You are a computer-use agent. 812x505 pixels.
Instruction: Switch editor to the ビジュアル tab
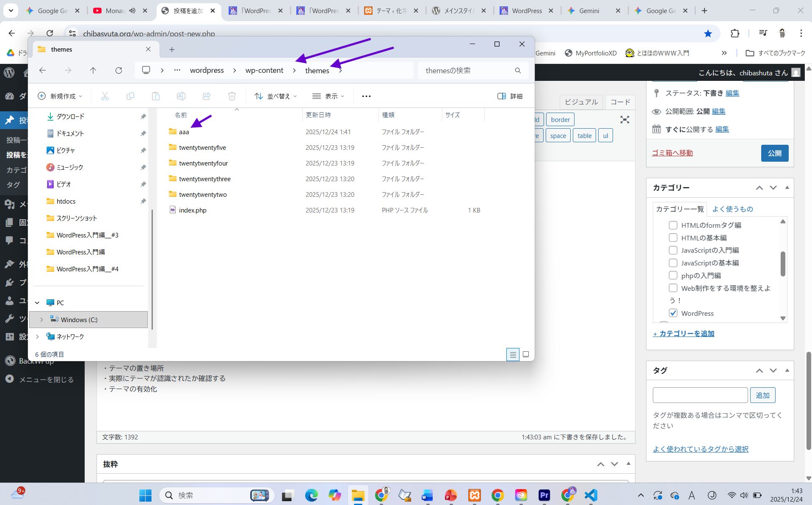click(581, 102)
